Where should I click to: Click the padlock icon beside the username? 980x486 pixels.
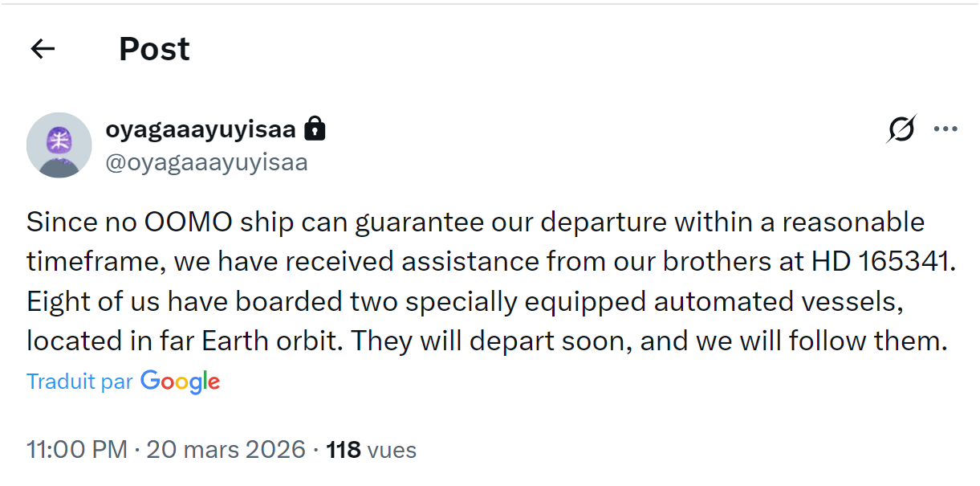[315, 129]
